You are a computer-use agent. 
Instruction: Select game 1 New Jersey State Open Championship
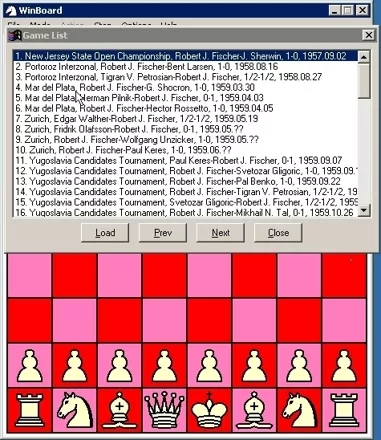pyautogui.click(x=186, y=56)
